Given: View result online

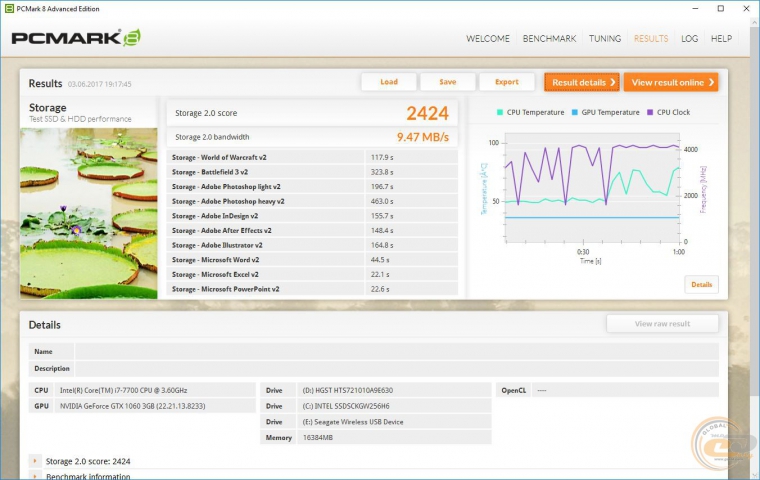Looking at the screenshot, I should [x=671, y=82].
